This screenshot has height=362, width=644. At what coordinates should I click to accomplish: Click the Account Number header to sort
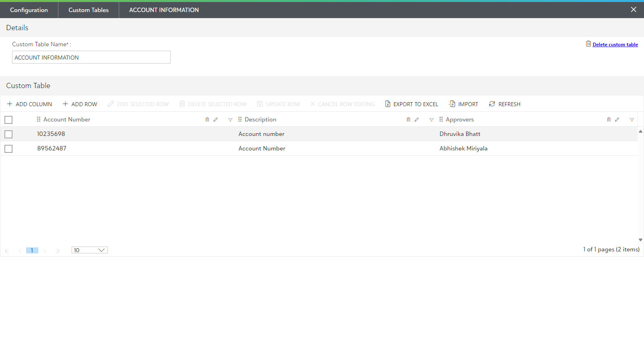click(x=67, y=119)
